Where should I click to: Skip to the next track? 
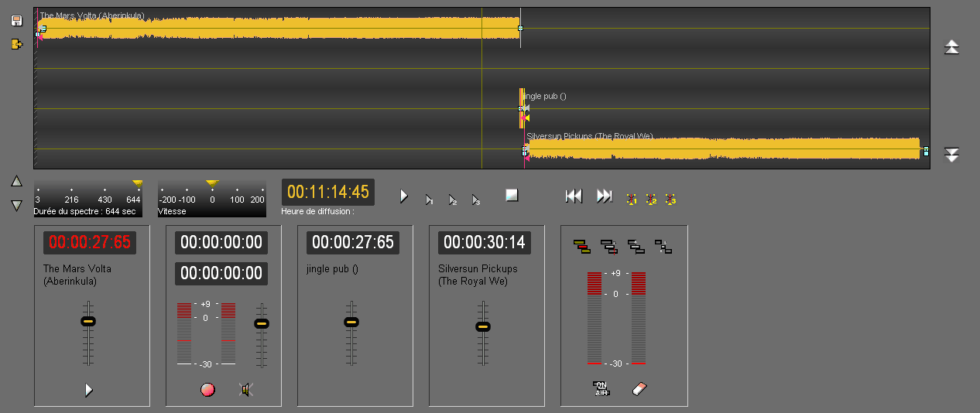605,196
